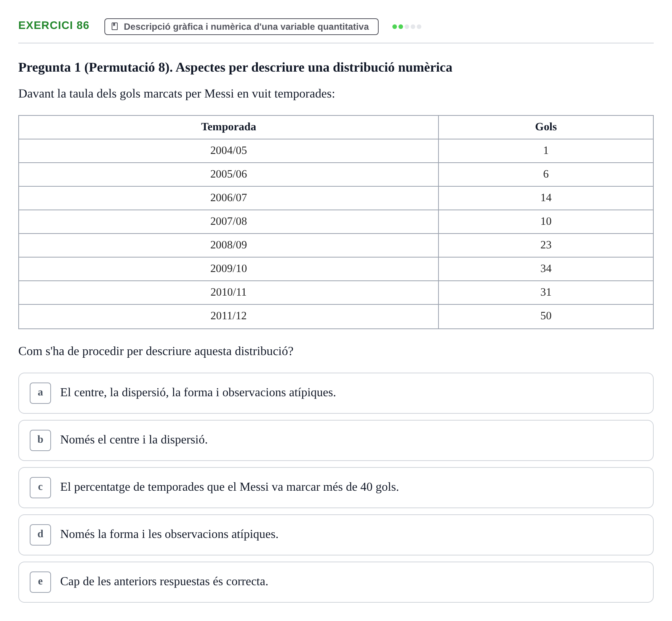
Task: Select answer letter box 'c'
Action: pyautogui.click(x=40, y=488)
